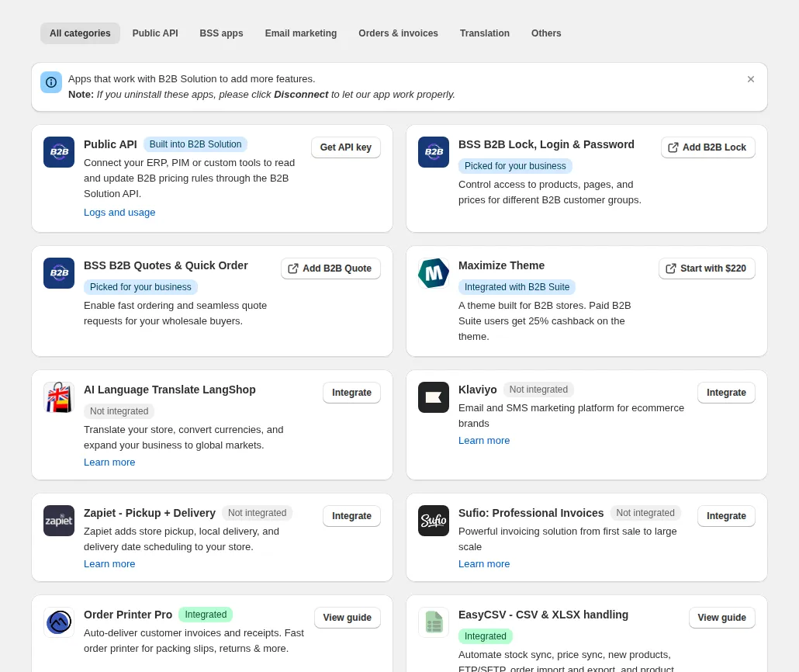Integrate Zapiet - Pickup + Delivery
This screenshot has height=672, width=799.
(351, 516)
